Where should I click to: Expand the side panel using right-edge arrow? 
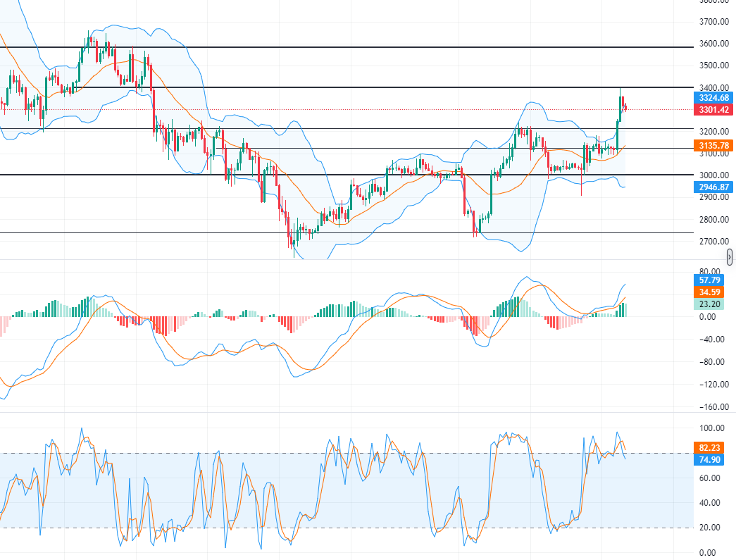coord(730,256)
